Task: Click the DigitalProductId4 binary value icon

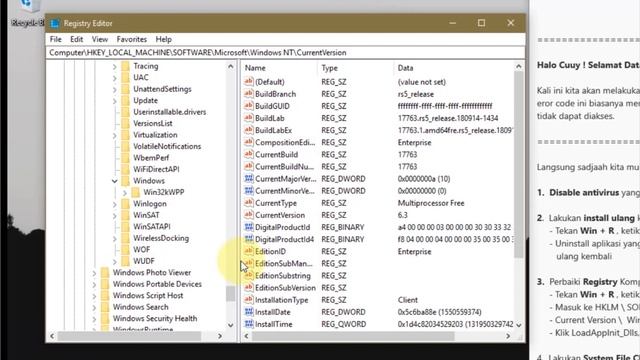Action: [249, 239]
